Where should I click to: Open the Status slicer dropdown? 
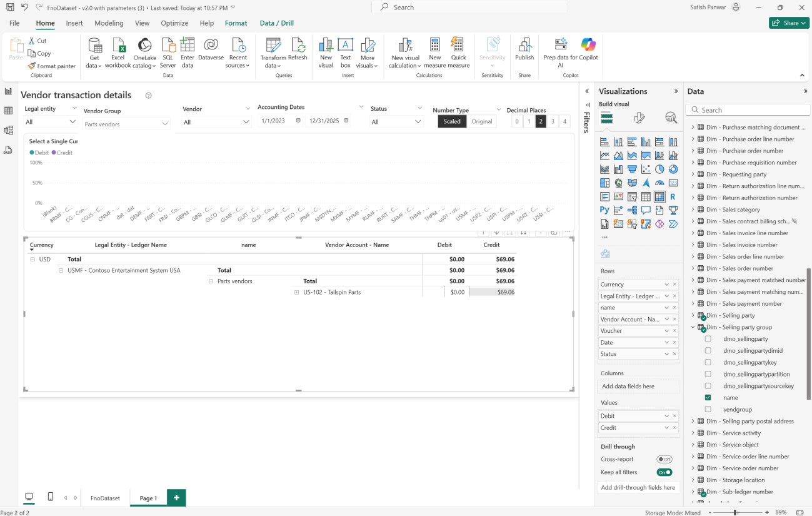pyautogui.click(x=418, y=122)
